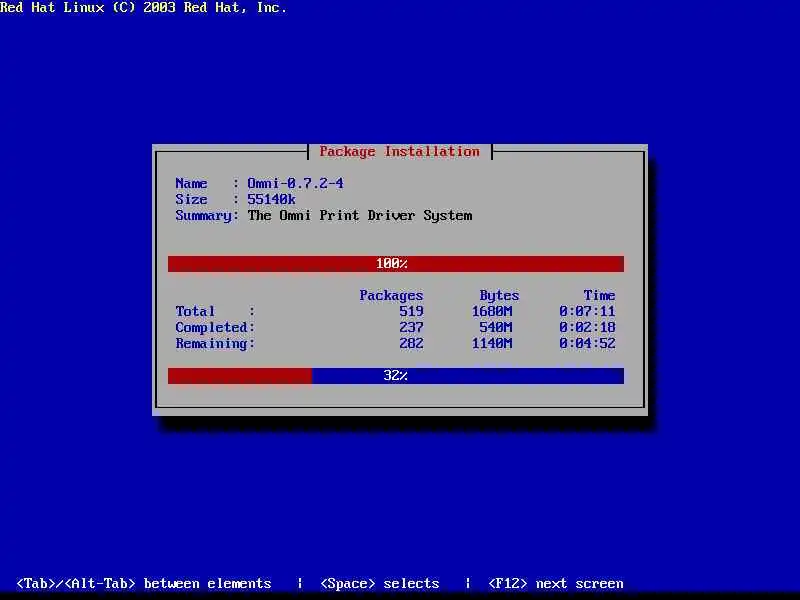
Task: Click the Bytes column header
Action: pos(499,295)
